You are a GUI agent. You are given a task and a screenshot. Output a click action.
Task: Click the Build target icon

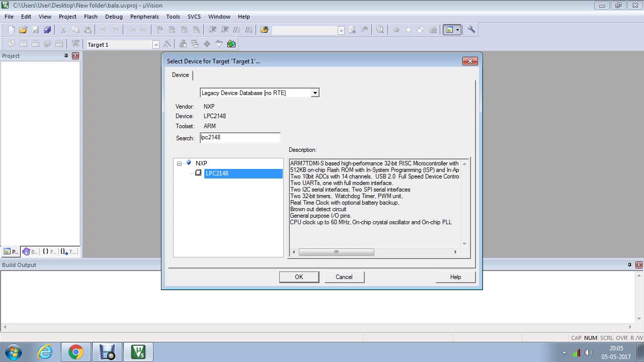click(23, 44)
